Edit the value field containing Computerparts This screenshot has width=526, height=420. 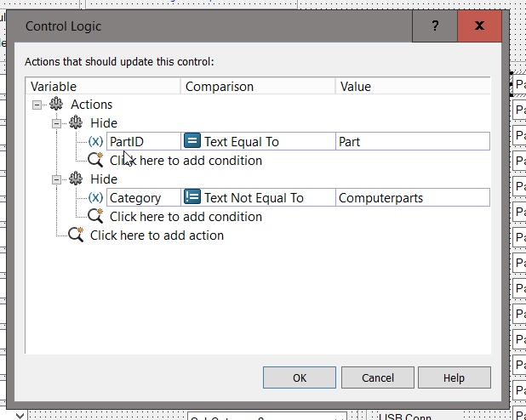[413, 197]
